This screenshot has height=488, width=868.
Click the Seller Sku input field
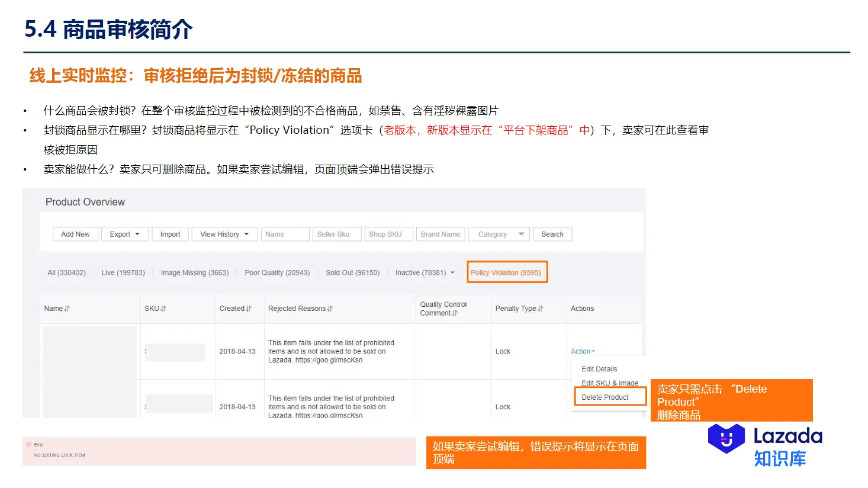click(x=337, y=234)
